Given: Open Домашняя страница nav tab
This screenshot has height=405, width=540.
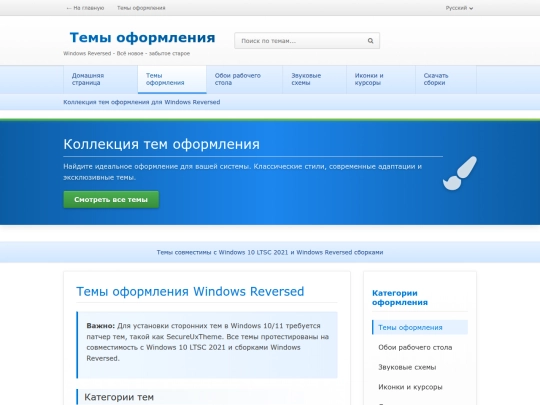Looking at the screenshot, I should click(x=101, y=79).
